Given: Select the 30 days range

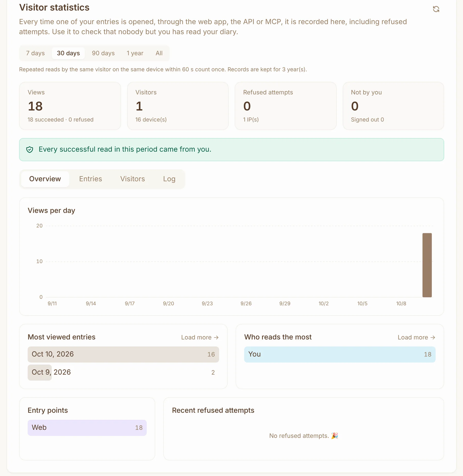Looking at the screenshot, I should point(68,53).
